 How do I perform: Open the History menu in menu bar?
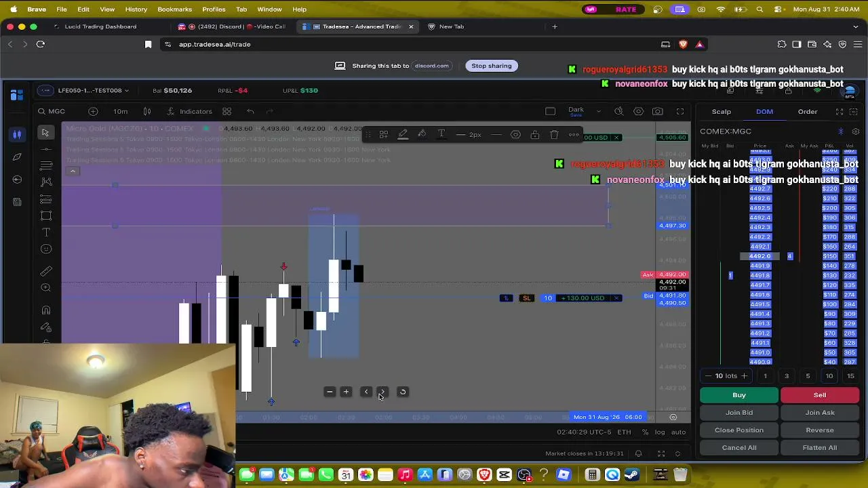(x=136, y=9)
